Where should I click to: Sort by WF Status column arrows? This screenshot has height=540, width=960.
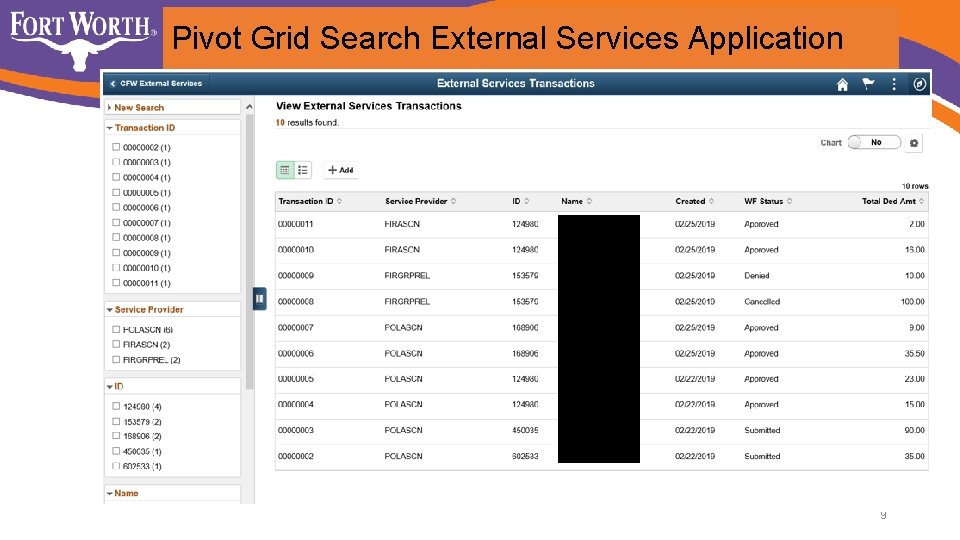[789, 201]
